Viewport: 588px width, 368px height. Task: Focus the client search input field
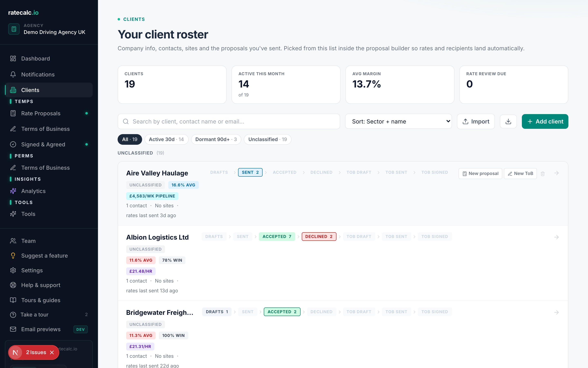point(229,121)
